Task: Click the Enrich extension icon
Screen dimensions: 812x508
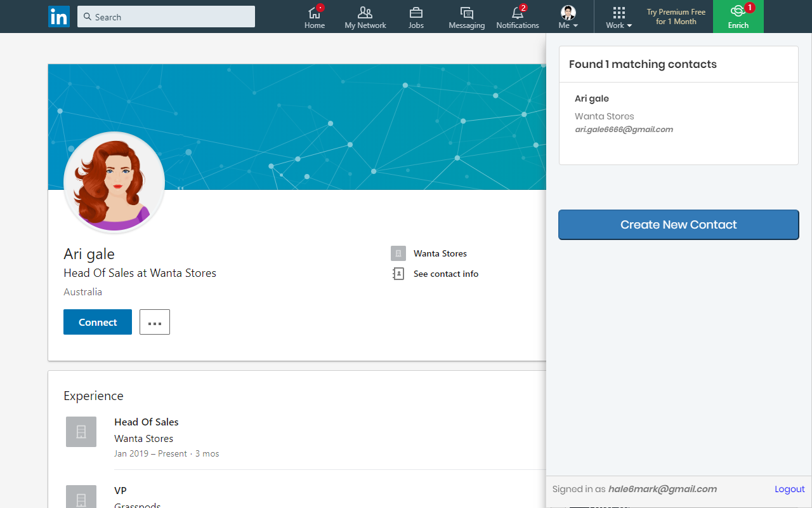Action: [738, 11]
